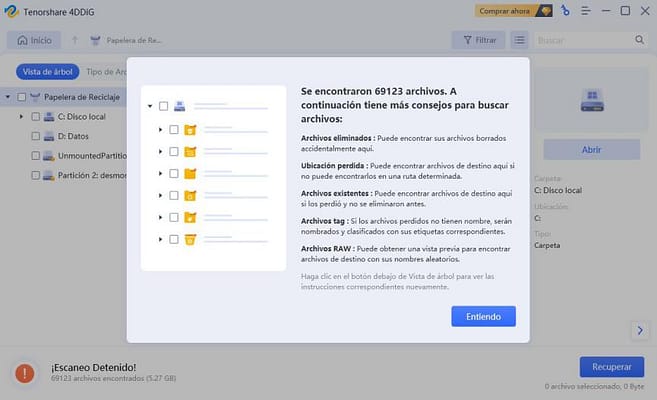Select the UnmountedPartition drive icon
Screen dimensions: 657x400
[49, 156]
